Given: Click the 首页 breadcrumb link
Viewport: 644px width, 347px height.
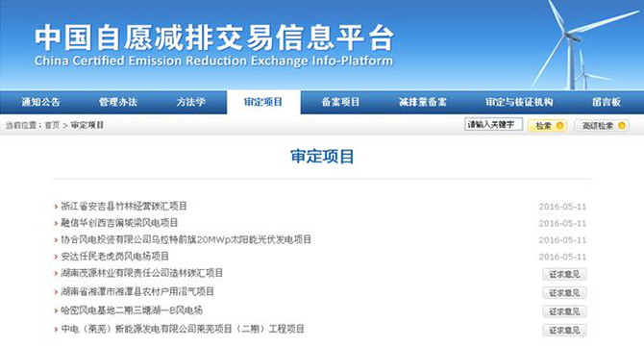Looking at the screenshot, I should point(52,125).
